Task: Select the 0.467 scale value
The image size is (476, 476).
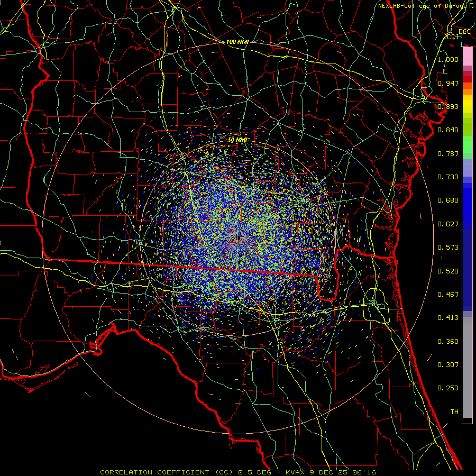Action: [x=448, y=295]
